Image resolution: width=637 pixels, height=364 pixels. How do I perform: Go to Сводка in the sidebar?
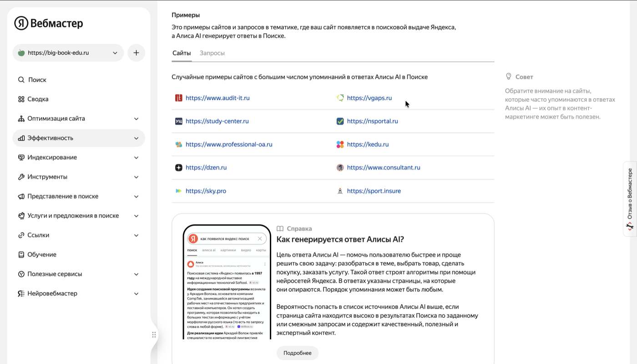(79, 99)
